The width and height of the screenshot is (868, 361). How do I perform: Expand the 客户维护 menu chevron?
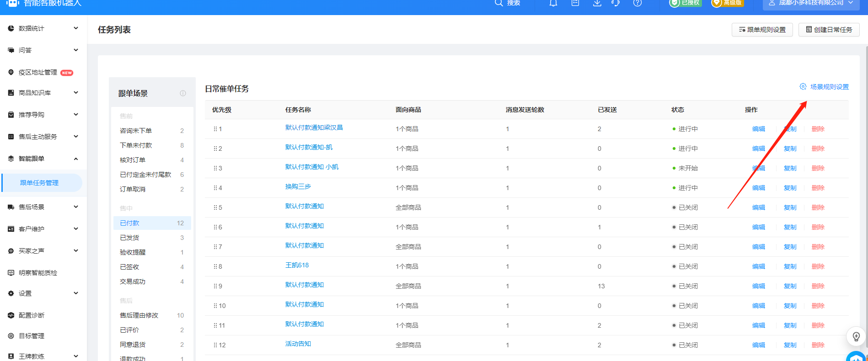click(76, 229)
